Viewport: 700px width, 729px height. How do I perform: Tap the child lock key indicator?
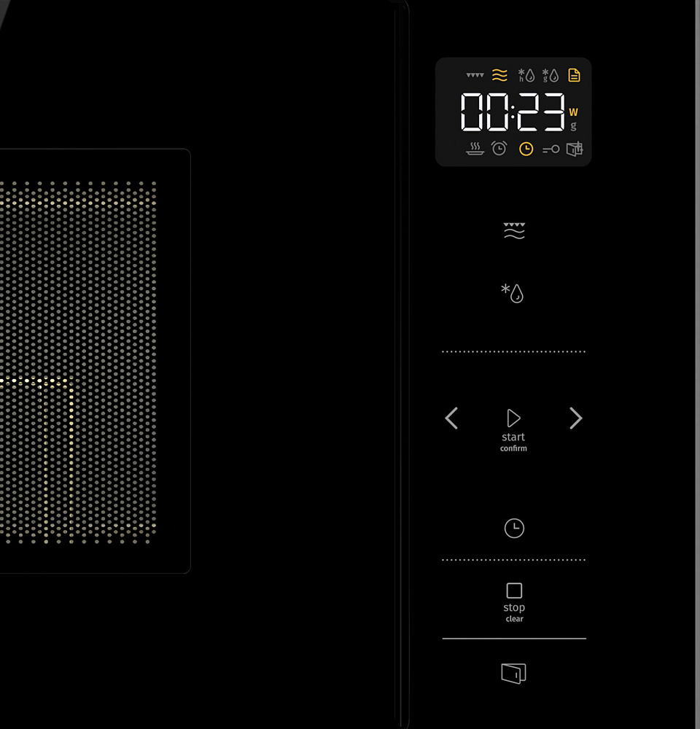(551, 149)
